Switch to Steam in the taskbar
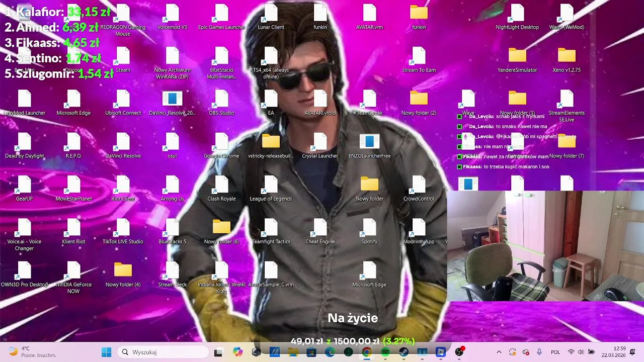 404,352
